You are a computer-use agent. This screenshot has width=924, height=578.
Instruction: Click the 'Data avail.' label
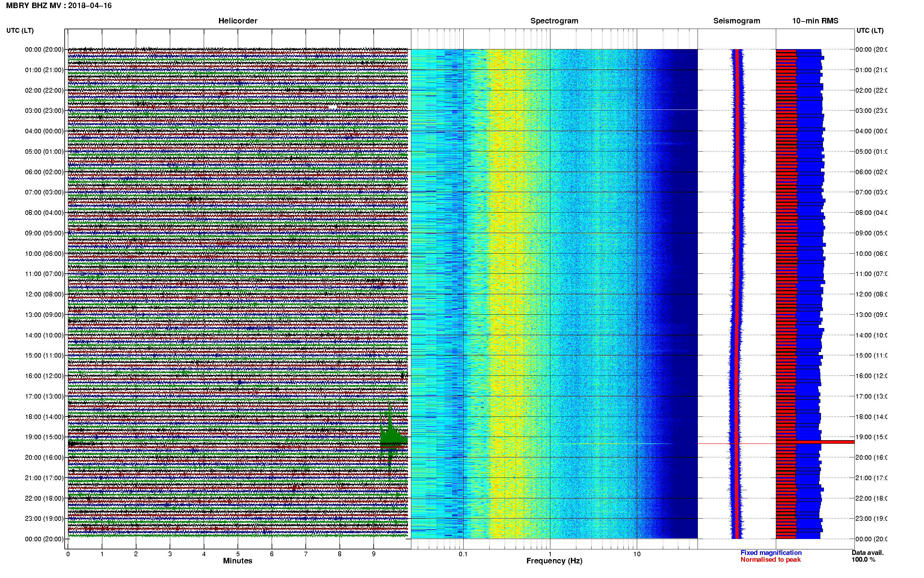pos(867,552)
